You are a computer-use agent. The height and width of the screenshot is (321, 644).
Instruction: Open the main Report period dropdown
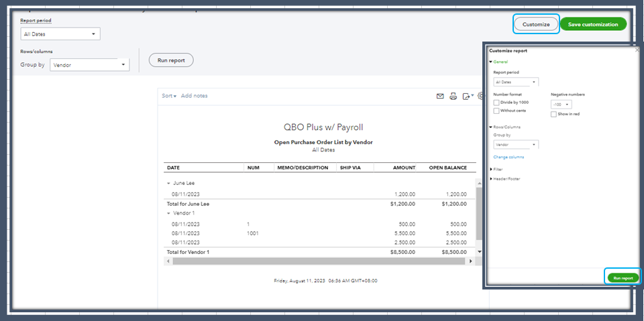(60, 34)
